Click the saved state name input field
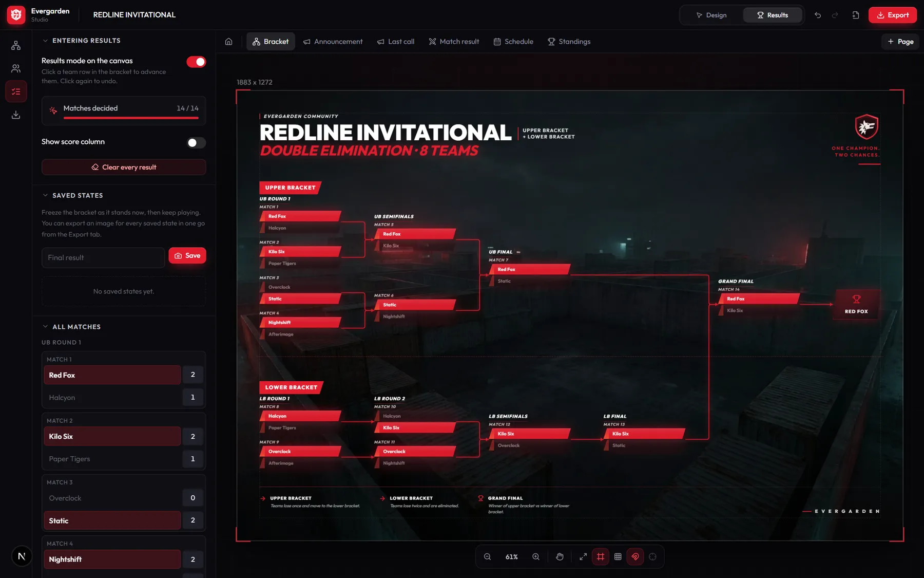Viewport: 924px width, 578px height. (x=103, y=257)
